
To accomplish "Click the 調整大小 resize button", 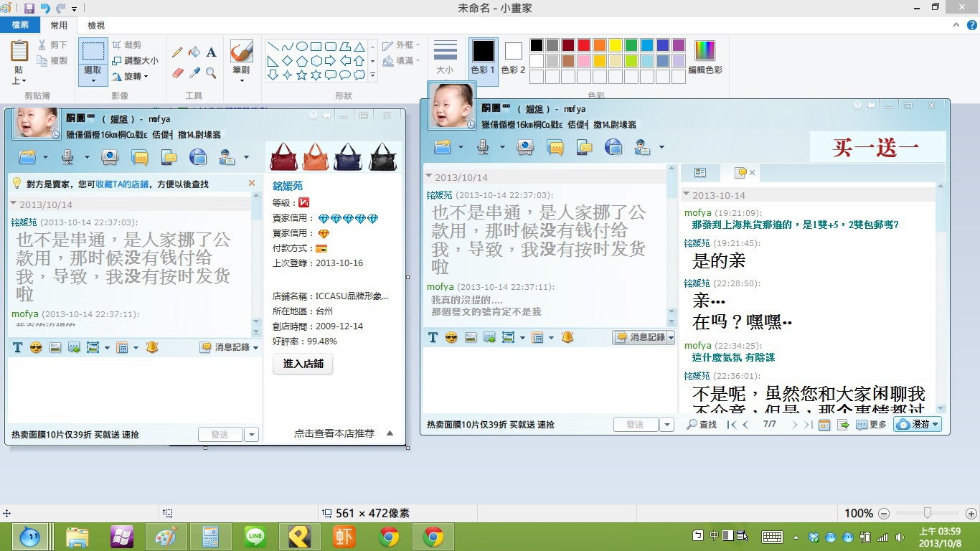I will tap(135, 61).
